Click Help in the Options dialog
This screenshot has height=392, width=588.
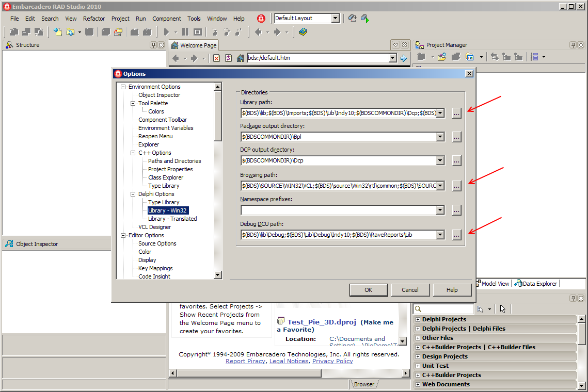pos(452,290)
